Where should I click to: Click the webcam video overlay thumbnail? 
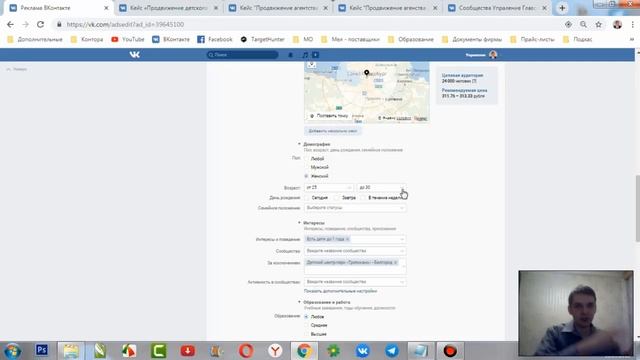tap(576, 313)
